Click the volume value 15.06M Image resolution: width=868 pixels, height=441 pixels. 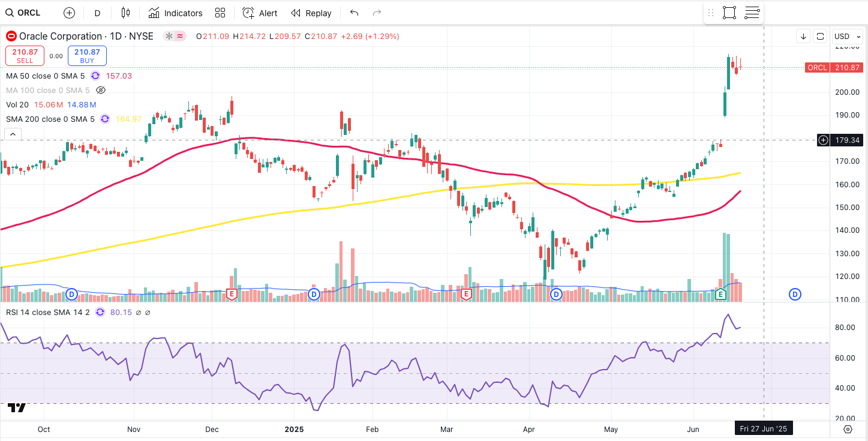[x=49, y=104]
